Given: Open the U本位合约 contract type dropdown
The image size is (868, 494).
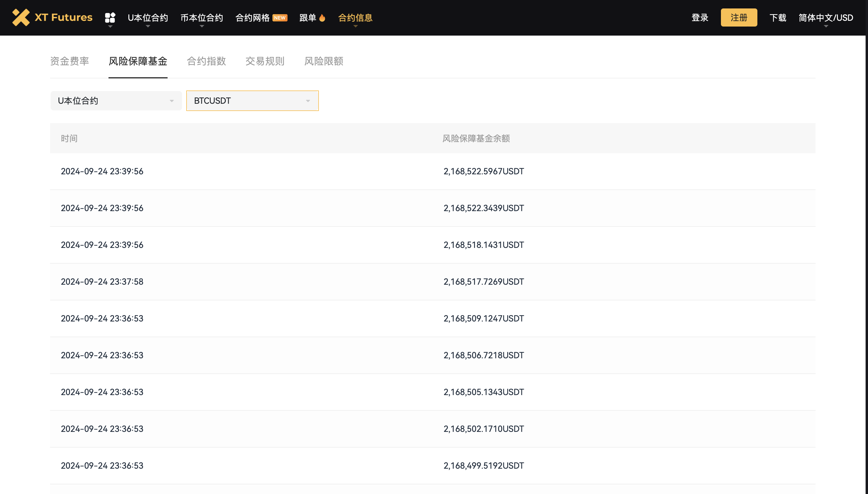Looking at the screenshot, I should click(116, 101).
